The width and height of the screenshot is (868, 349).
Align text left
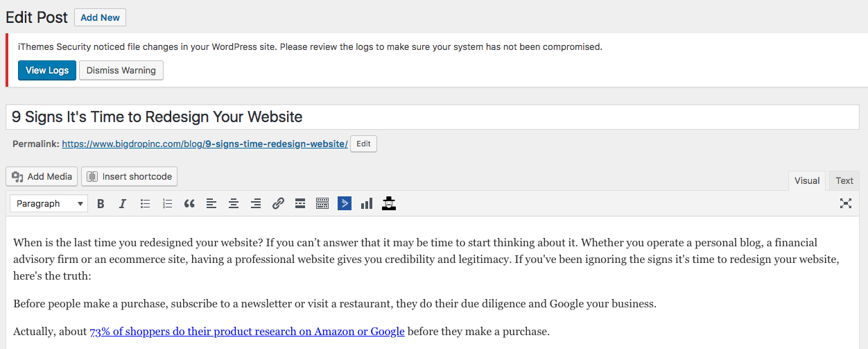pos(211,203)
